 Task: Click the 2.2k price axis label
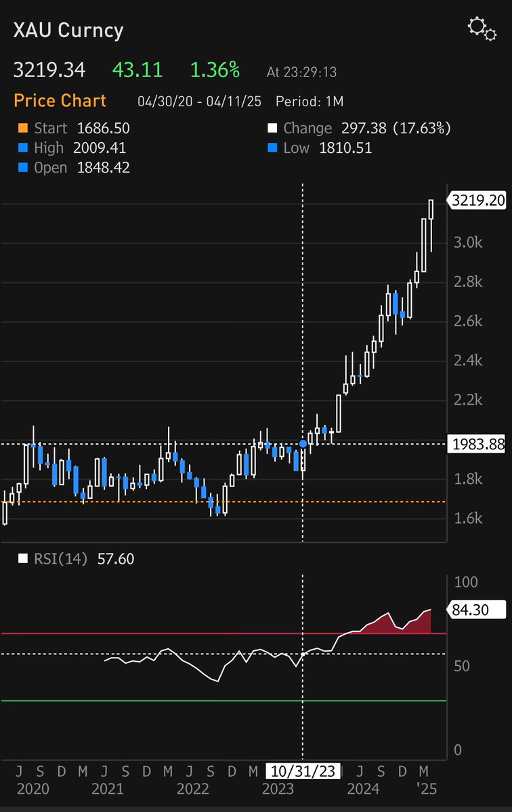click(467, 400)
